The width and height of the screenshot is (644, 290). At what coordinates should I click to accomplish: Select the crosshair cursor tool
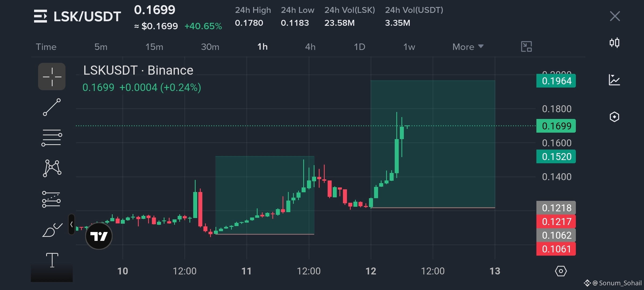(52, 77)
